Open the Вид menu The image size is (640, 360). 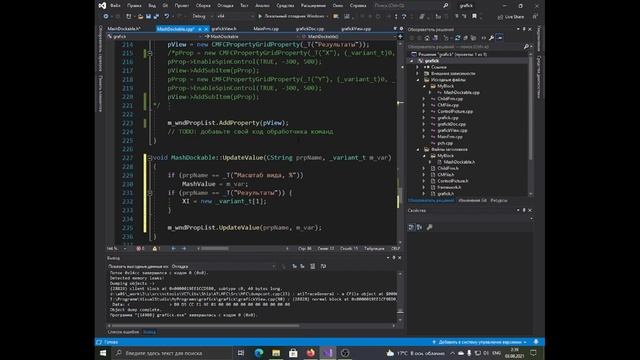152,6
